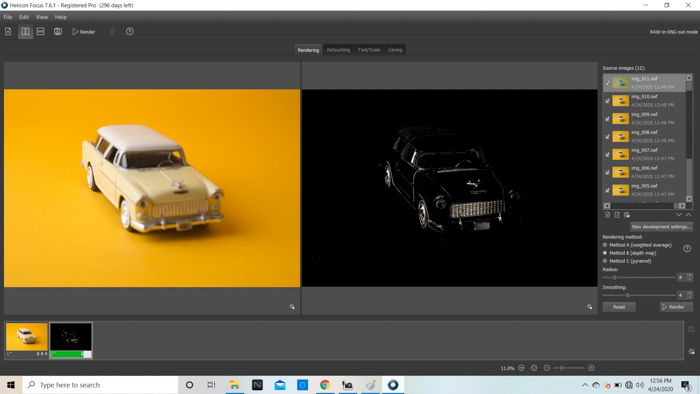700x394 pixels.
Task: Uncheck the img_008.nef source image
Action: 608,137
